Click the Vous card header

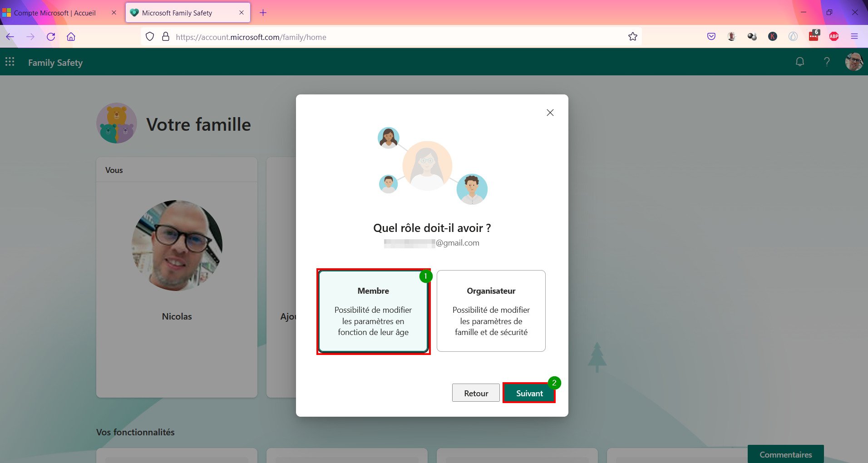click(177, 170)
